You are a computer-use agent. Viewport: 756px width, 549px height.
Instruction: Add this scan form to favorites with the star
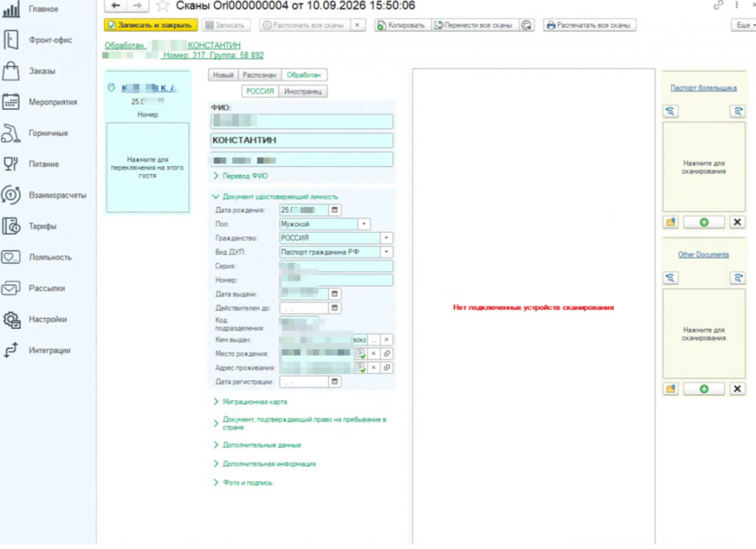(x=162, y=6)
